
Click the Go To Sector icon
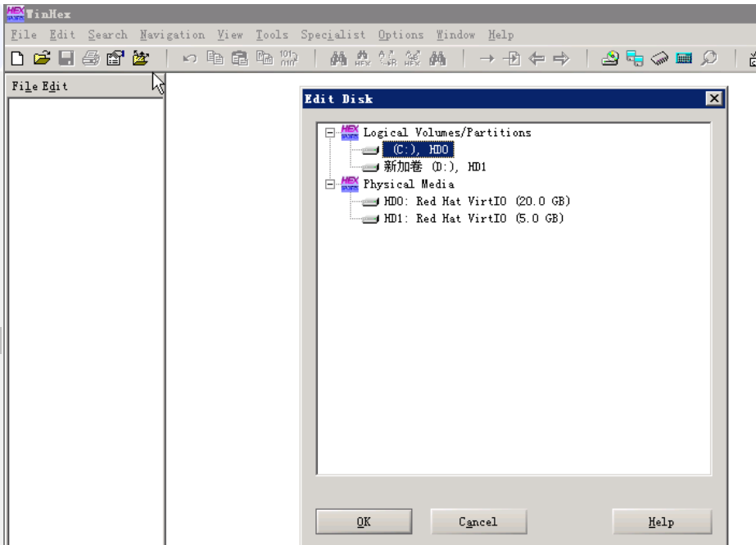tap(512, 58)
